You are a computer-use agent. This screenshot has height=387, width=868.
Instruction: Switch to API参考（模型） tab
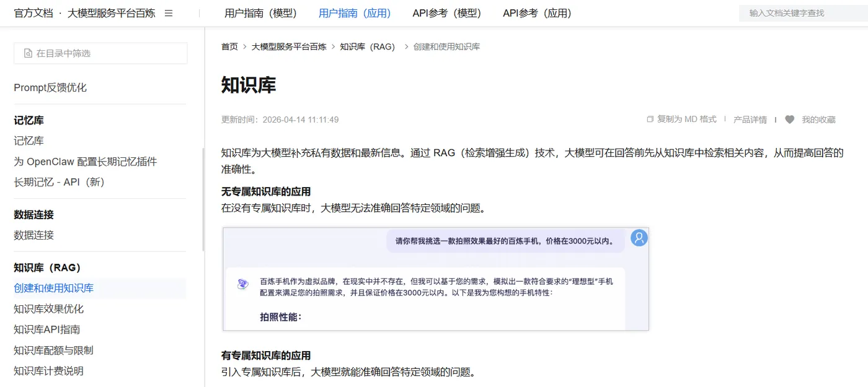447,13
